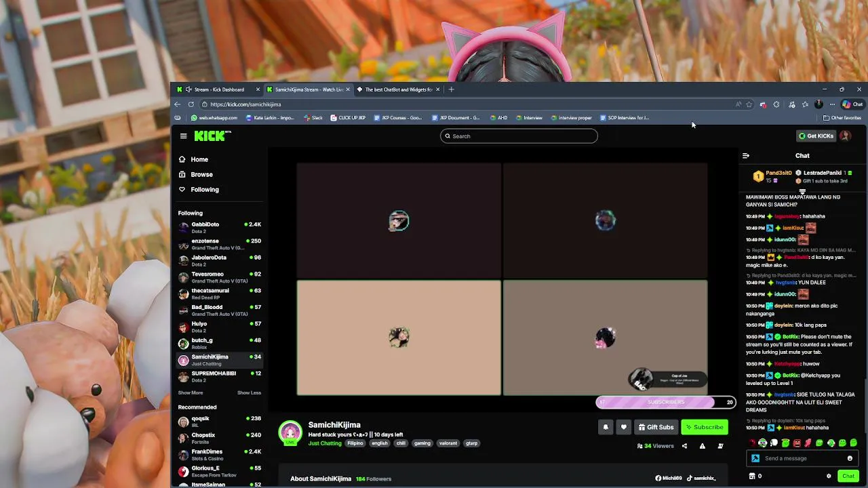Open thecatsamurai channel in Following list
Screen dimensions: 868x488
point(220,293)
